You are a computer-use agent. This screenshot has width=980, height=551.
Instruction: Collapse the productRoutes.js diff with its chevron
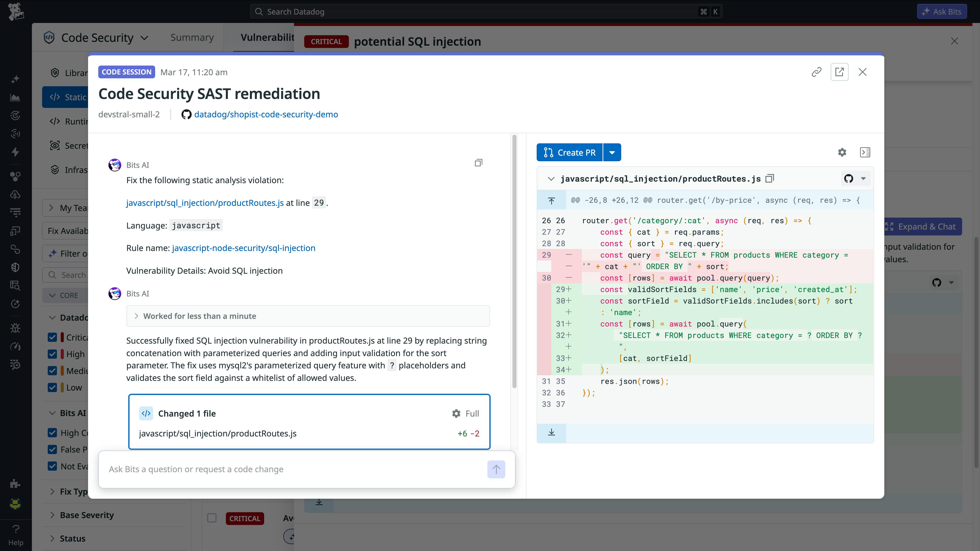(551, 179)
